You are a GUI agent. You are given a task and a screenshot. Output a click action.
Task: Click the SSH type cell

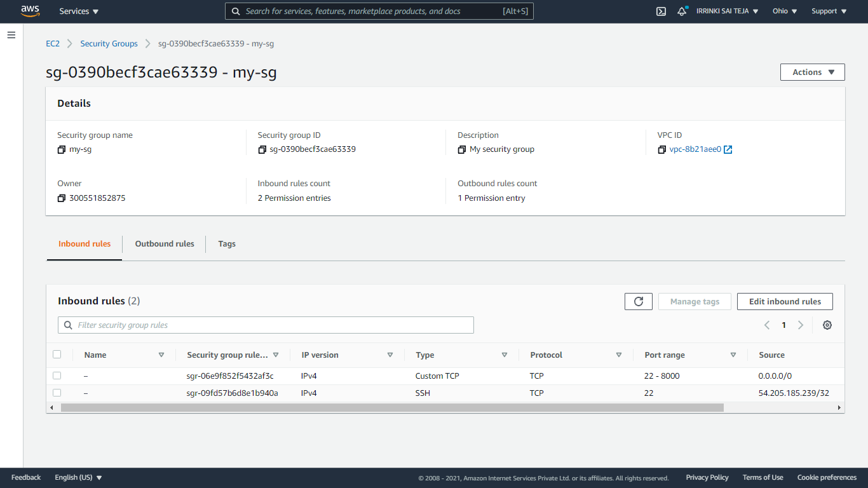[x=423, y=393]
